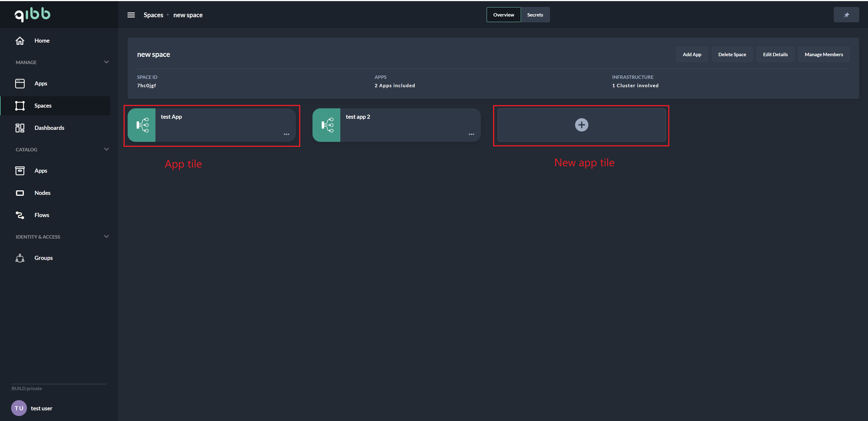Click the Manage Members button
868x421 pixels.
pos(823,54)
